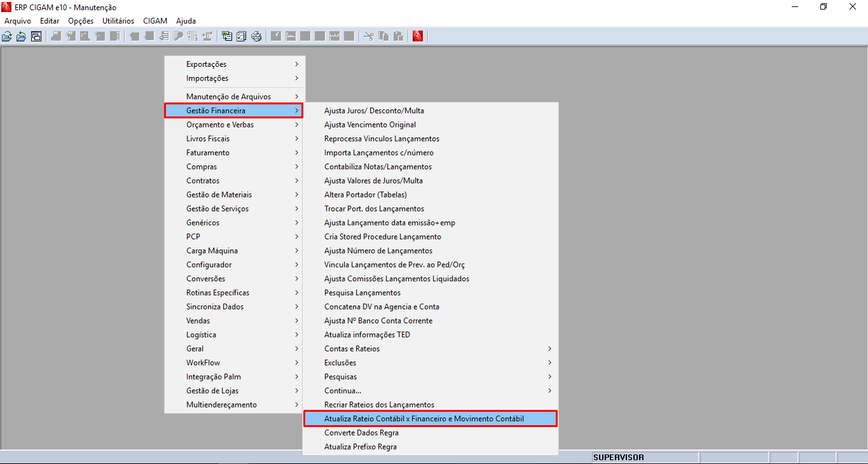Choose Configurador from the menu

click(x=235, y=265)
